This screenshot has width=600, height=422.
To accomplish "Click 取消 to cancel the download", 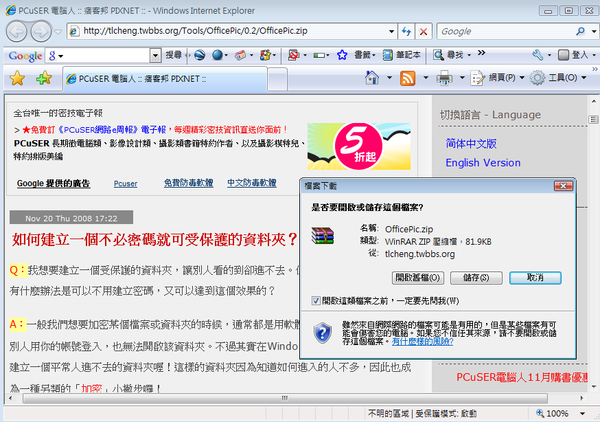I will (x=535, y=278).
